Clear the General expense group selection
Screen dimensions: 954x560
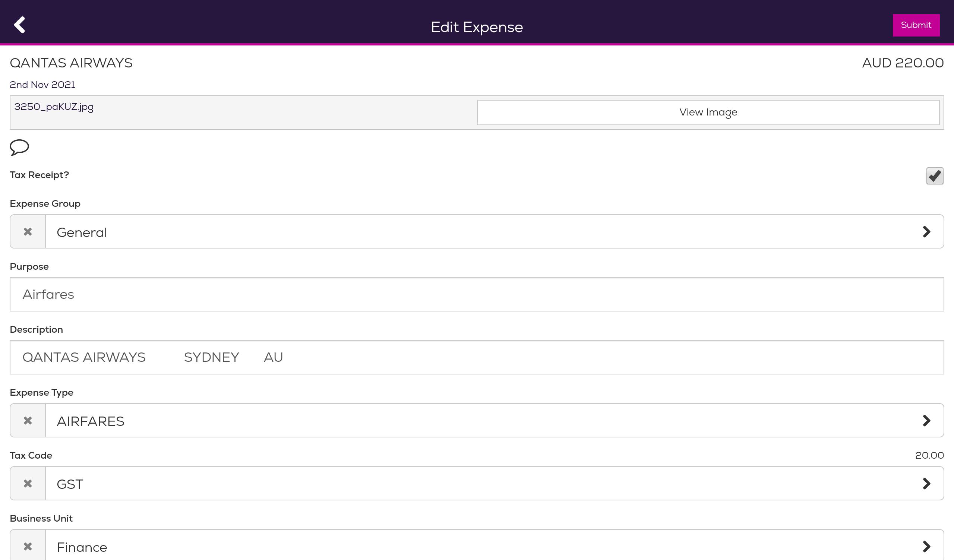pos(28,232)
